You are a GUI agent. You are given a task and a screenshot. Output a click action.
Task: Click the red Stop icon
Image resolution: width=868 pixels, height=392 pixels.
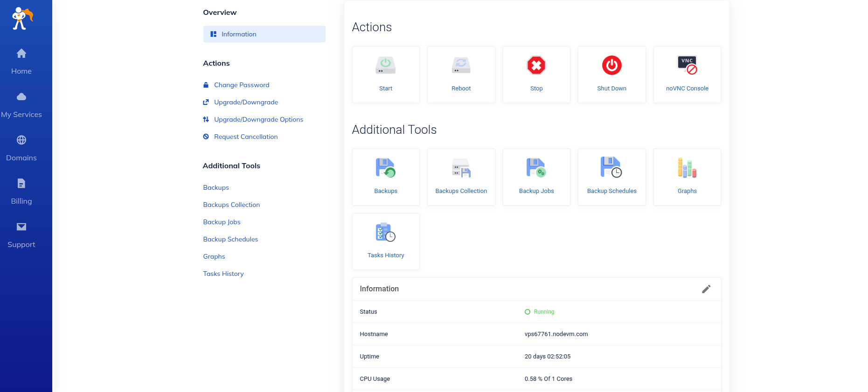coord(536,65)
